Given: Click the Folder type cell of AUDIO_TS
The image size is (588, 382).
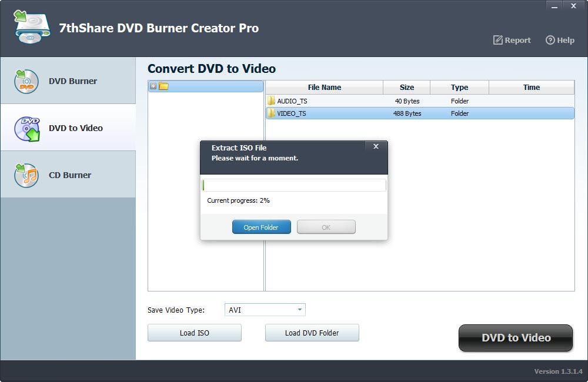Looking at the screenshot, I should pos(460,101).
